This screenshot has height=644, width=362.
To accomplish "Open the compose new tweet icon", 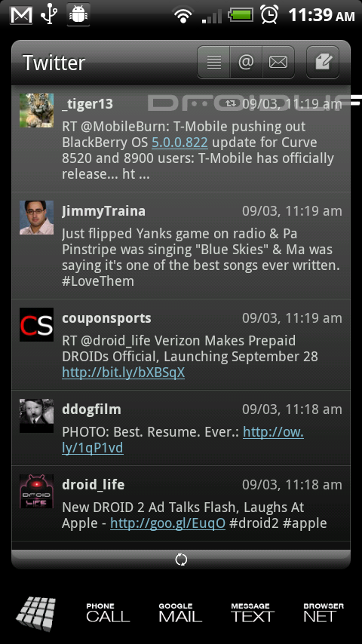I will [323, 62].
